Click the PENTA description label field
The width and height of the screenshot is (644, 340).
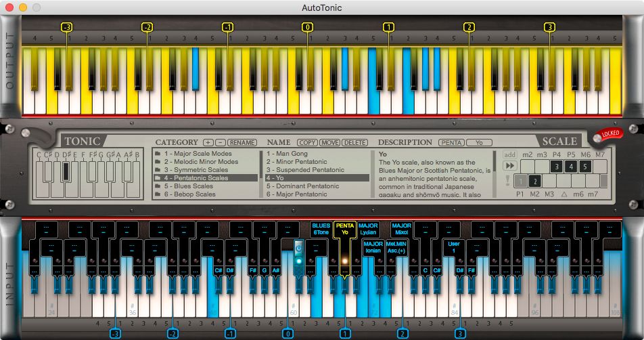click(451, 143)
